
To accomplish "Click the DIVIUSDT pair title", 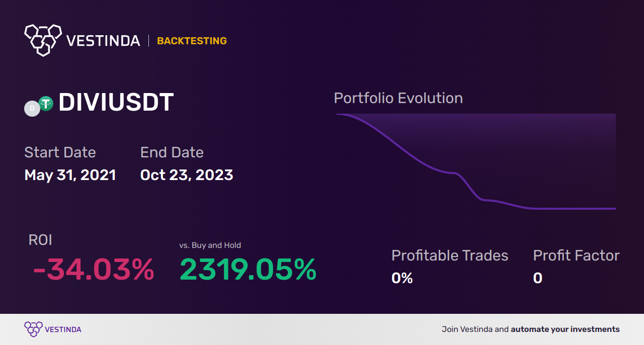I will [x=116, y=103].
